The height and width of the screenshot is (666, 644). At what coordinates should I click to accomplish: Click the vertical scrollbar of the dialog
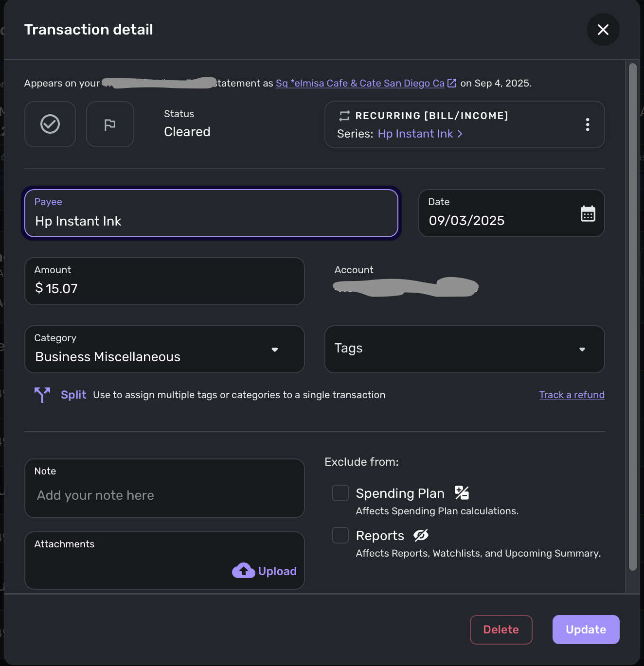point(632,317)
